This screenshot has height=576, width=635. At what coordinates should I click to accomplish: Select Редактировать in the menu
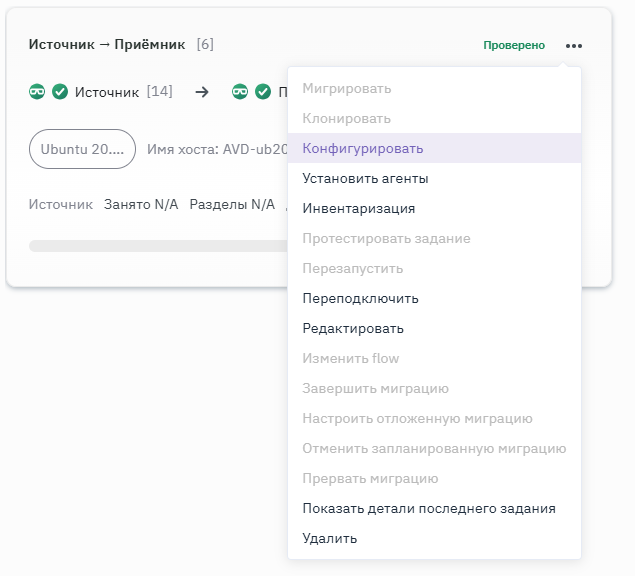(x=353, y=328)
